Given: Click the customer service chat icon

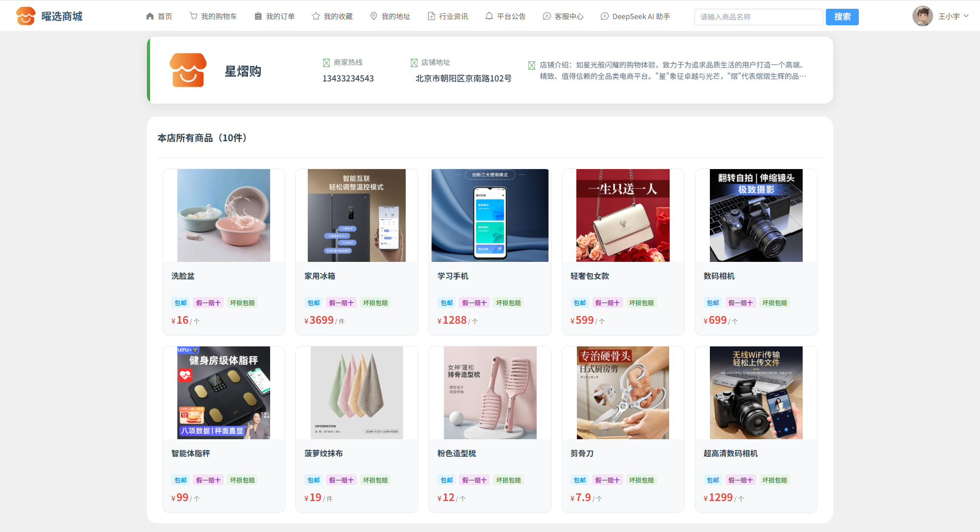Looking at the screenshot, I should [547, 16].
